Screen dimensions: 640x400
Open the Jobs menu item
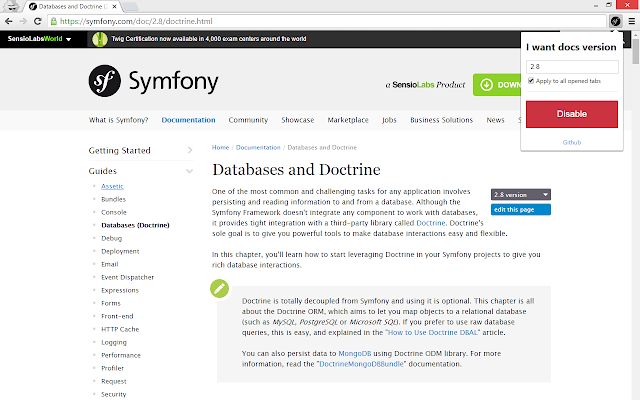(x=389, y=120)
